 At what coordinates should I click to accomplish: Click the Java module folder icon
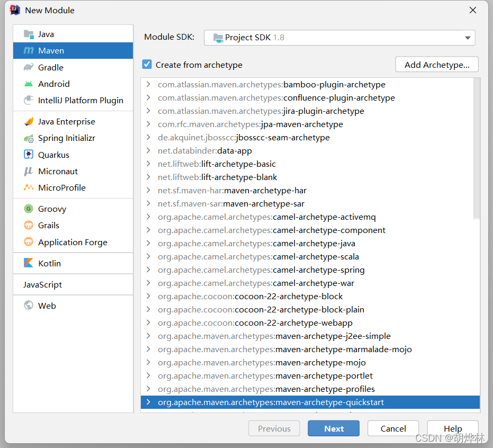pos(29,34)
